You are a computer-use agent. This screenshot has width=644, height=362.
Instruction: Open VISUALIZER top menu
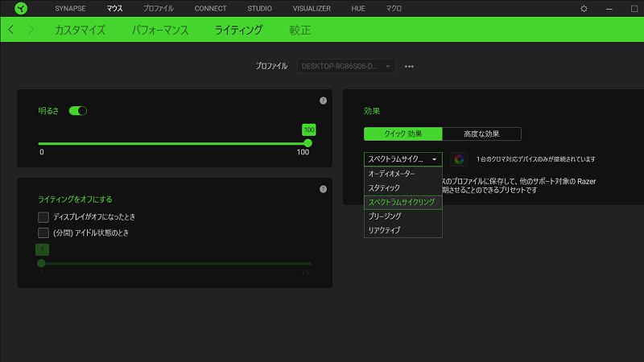point(312,9)
